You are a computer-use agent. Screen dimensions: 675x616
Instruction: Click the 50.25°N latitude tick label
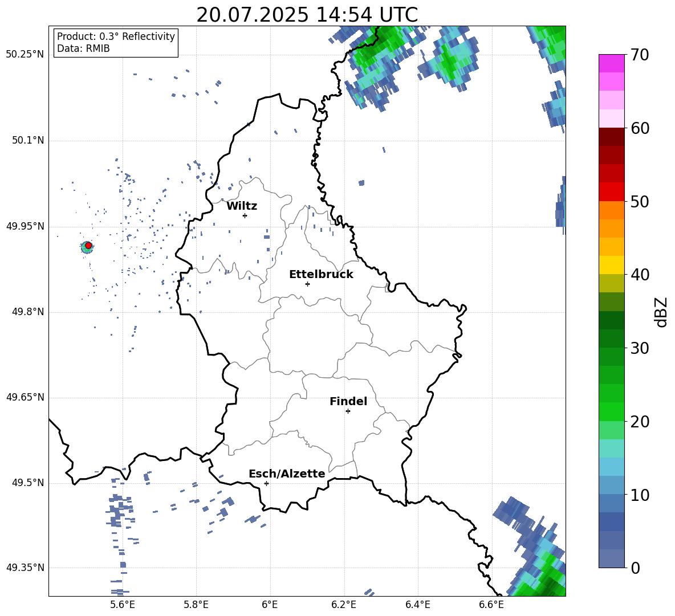coord(25,55)
